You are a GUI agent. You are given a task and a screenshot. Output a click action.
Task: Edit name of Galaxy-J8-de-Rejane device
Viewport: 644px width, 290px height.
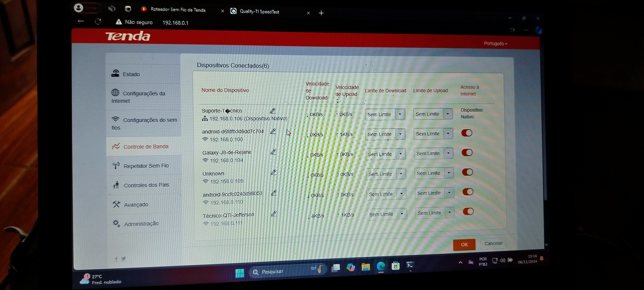click(273, 152)
